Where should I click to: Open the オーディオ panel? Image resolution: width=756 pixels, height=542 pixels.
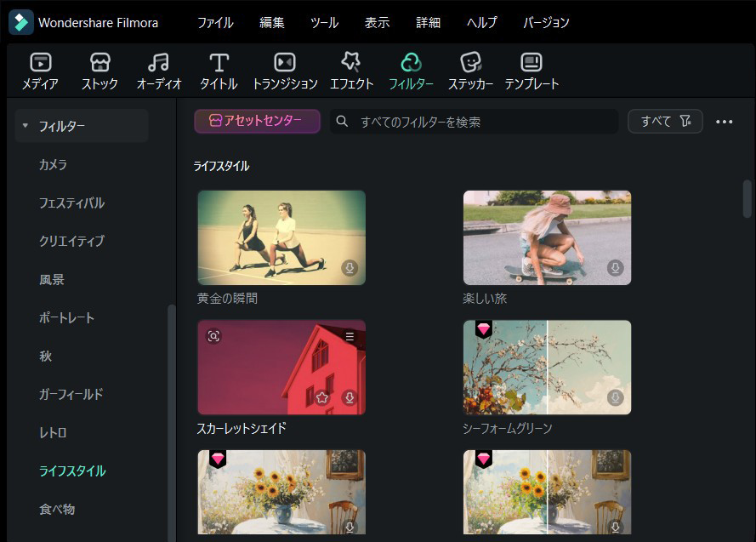[x=158, y=68]
